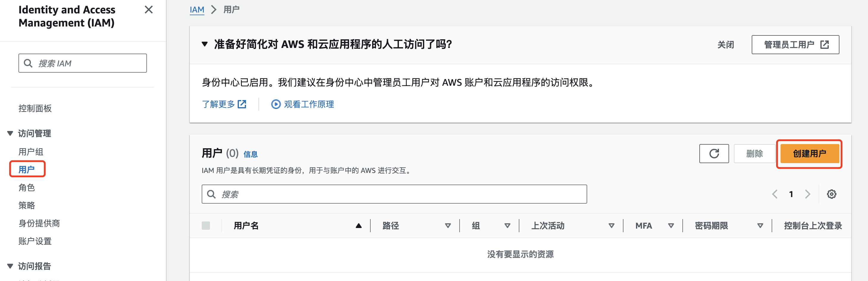The image size is (868, 281).
Task: Collapse the 访问管理 section
Action: tap(10, 133)
